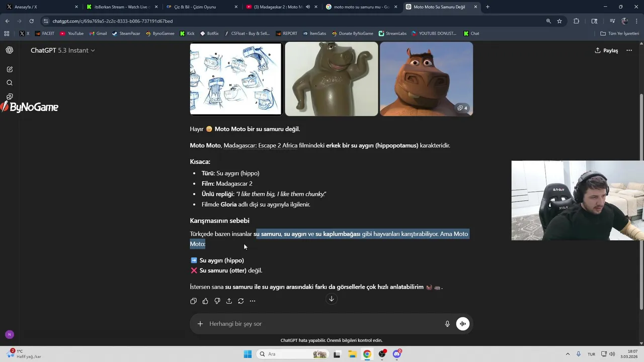644x362 pixels.
Task: Copy the ChatGPT response
Action: pos(193,301)
